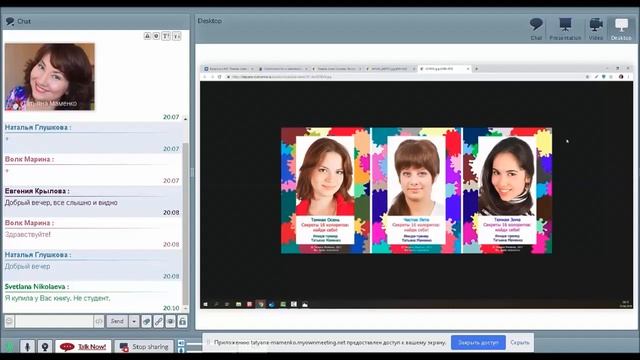Image resolution: width=640 pixels, height=360 pixels.
Task: Click the reload button in the shared browser
Action: (219, 77)
